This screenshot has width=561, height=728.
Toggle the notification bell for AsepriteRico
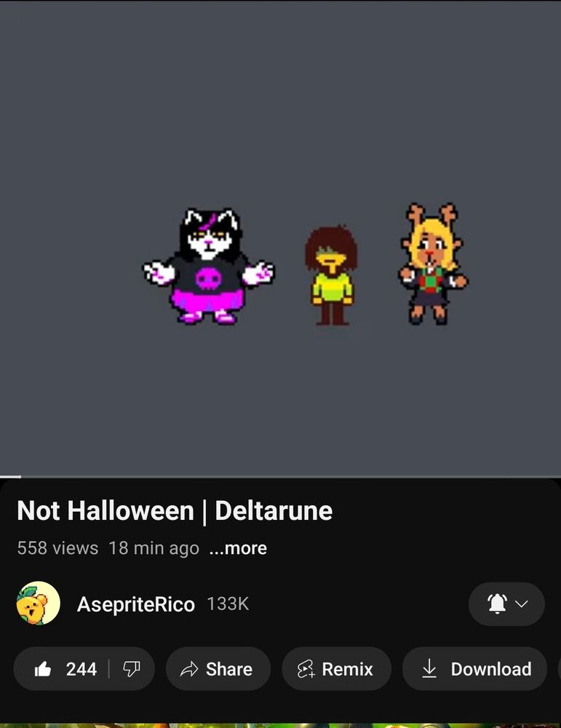pyautogui.click(x=497, y=604)
